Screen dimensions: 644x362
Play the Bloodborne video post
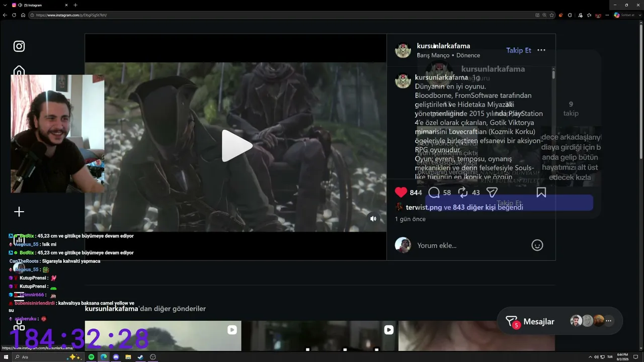[237, 146]
